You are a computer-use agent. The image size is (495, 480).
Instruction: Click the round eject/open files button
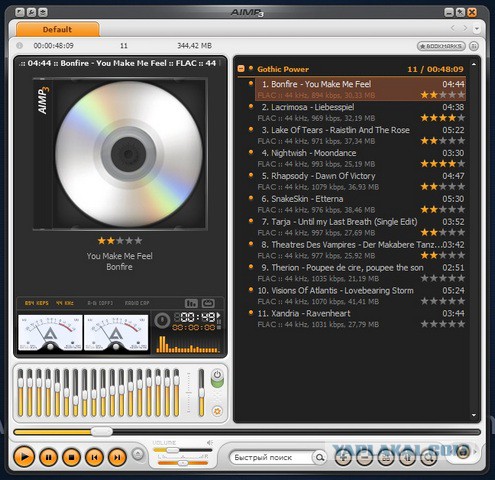[x=138, y=454]
